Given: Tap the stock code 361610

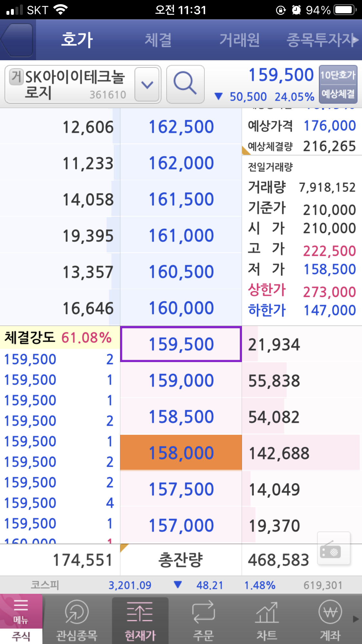Looking at the screenshot, I should 108,95.
